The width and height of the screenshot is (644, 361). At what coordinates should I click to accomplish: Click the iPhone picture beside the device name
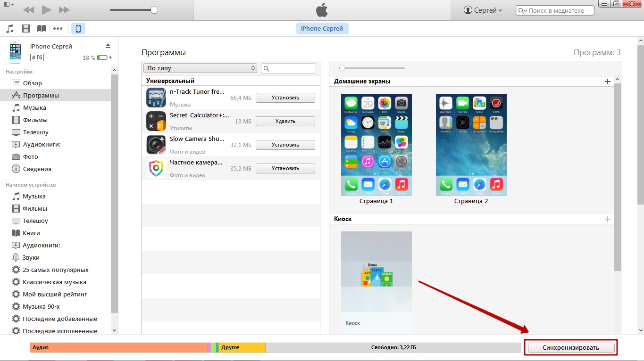[16, 52]
